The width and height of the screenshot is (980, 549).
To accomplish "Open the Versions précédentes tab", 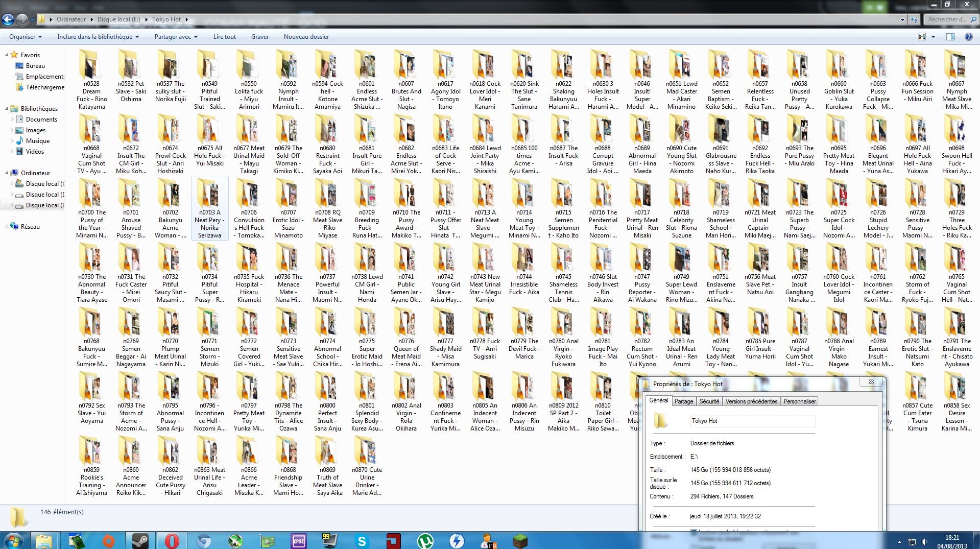I will (751, 401).
